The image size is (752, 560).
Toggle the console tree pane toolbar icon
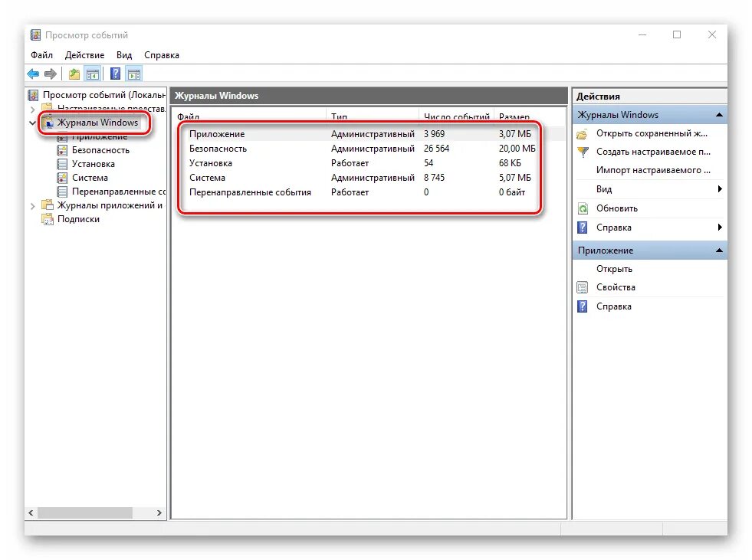[93, 74]
